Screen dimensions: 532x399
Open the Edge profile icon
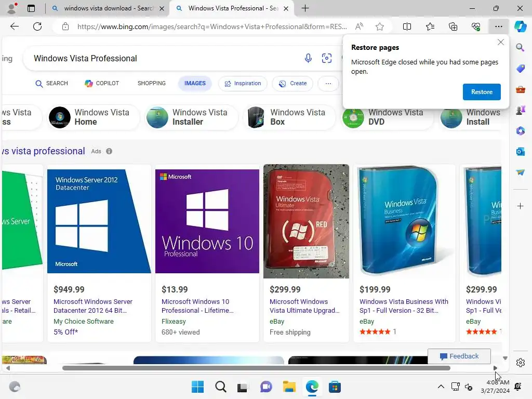(12, 8)
